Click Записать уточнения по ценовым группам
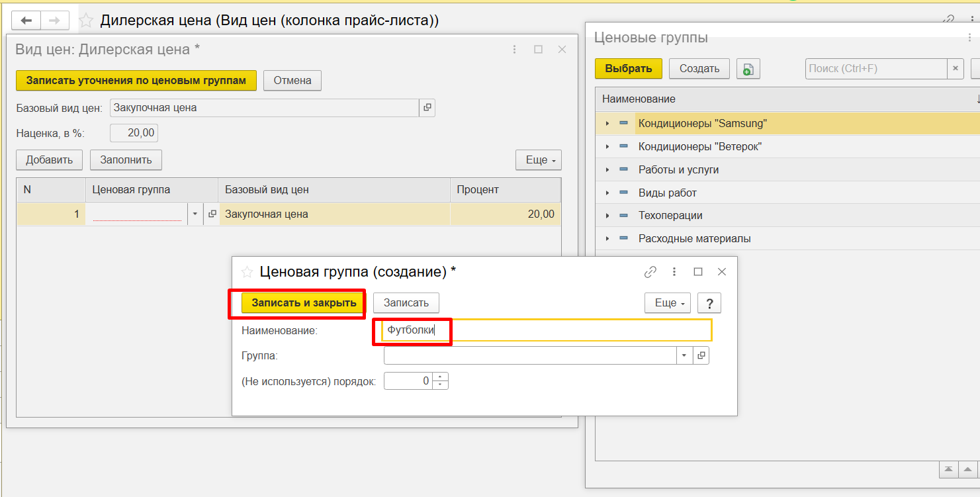The image size is (980, 497). (x=136, y=81)
